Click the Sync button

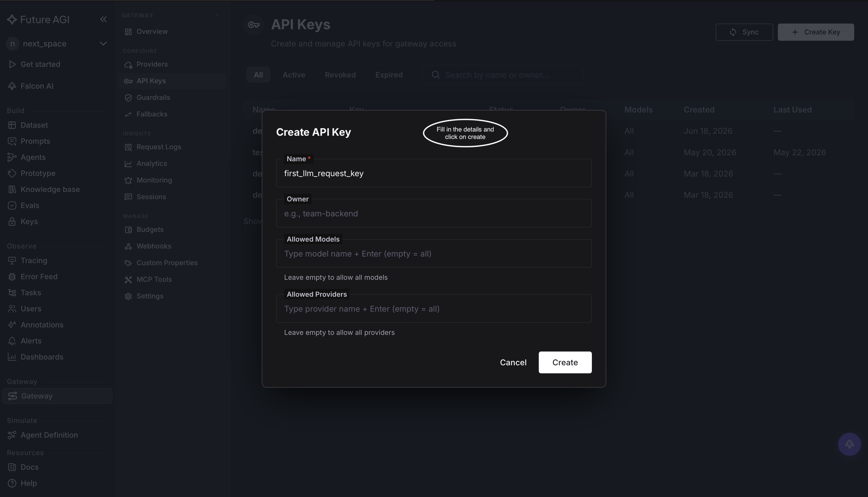coord(744,32)
